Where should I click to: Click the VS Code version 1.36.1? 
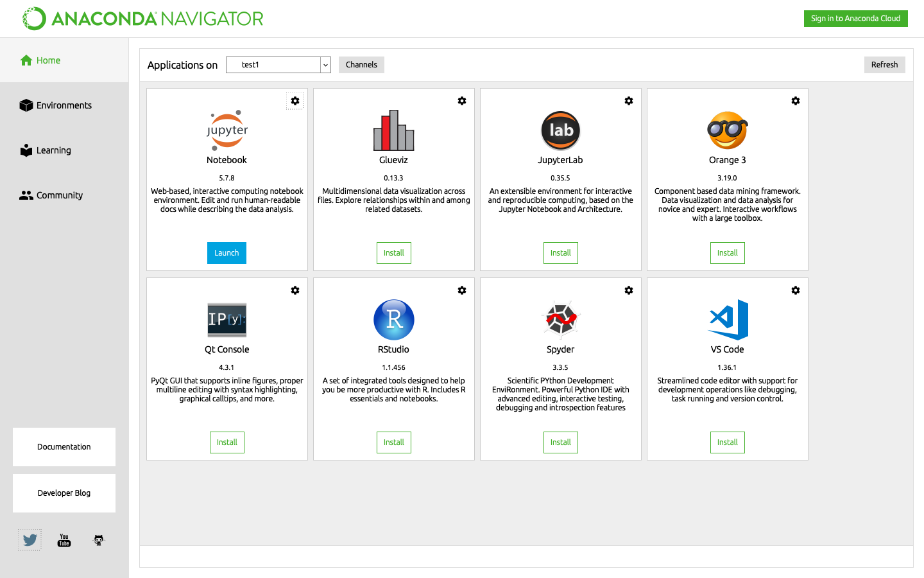728,367
